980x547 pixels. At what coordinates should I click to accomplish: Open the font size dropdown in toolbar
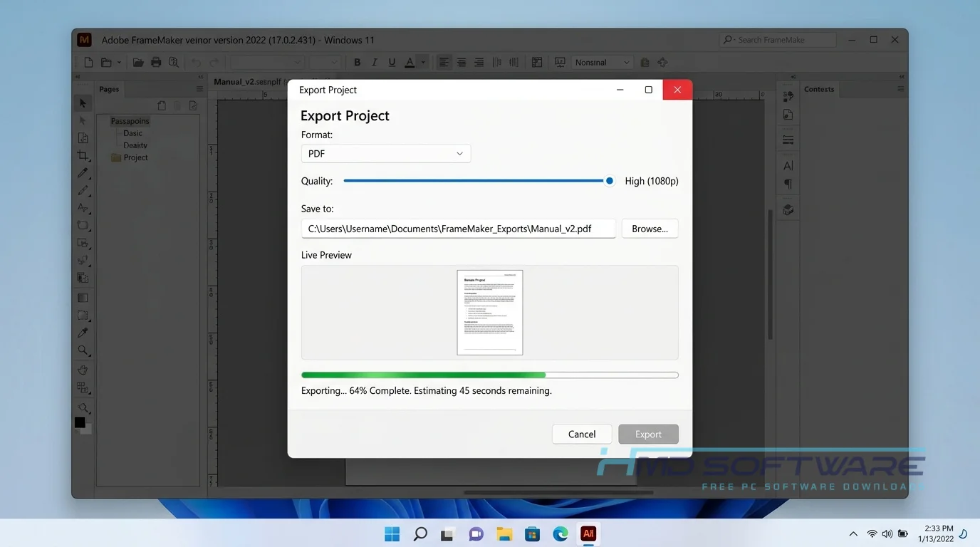point(325,63)
